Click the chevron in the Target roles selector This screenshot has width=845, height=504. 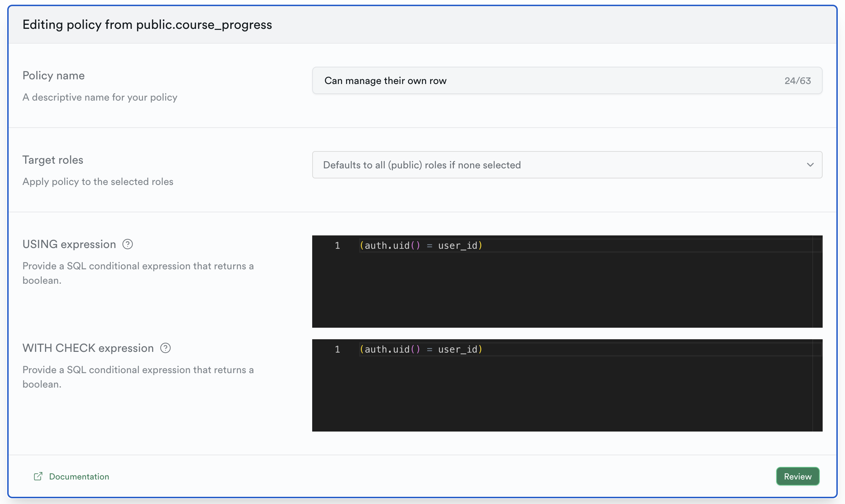(x=810, y=165)
